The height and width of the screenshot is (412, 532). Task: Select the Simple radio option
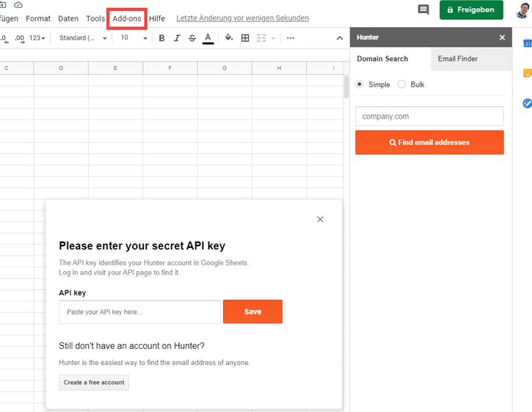[360, 84]
